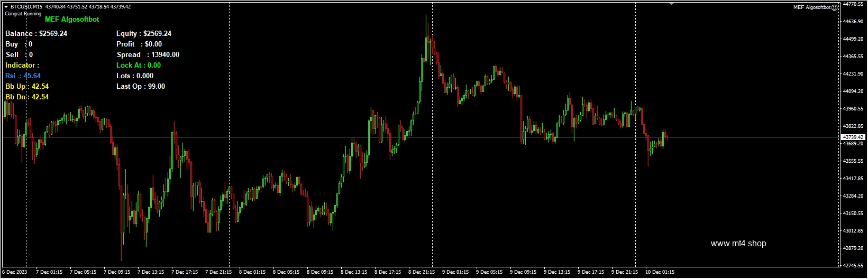Screen dimensions: 868x279
Task: Click the low price 43718.54 in header
Action: [99, 7]
